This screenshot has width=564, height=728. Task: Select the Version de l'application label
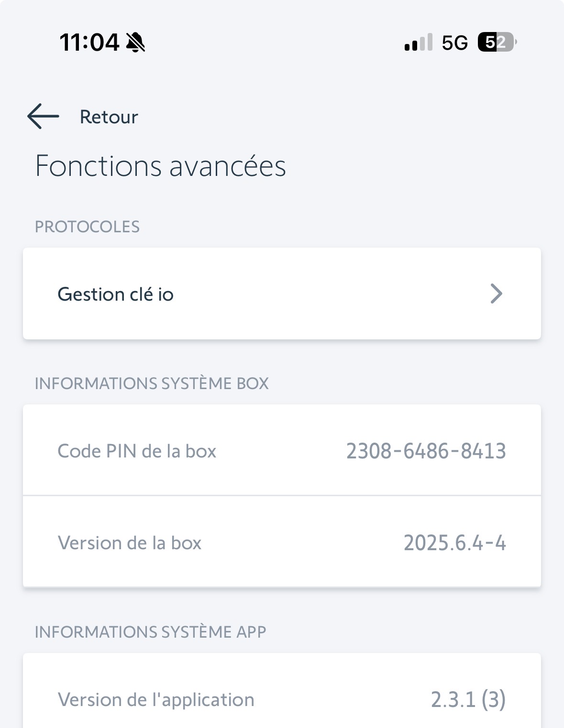pyautogui.click(x=156, y=700)
